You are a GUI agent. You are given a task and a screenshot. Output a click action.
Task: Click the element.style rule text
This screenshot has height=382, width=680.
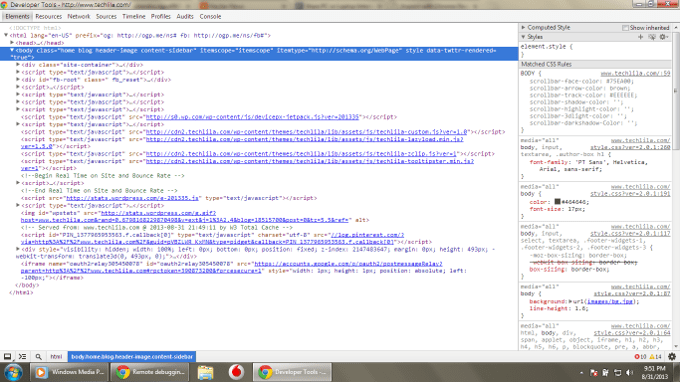(x=546, y=46)
